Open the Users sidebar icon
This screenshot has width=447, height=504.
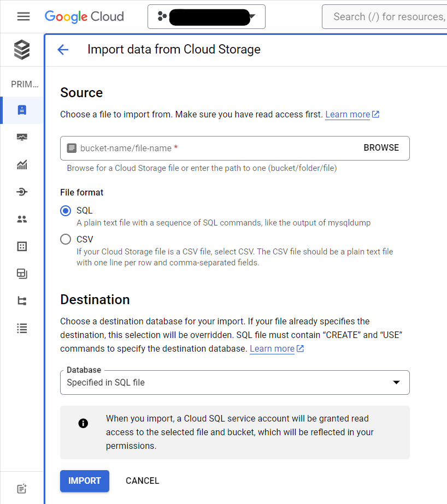coord(22,219)
